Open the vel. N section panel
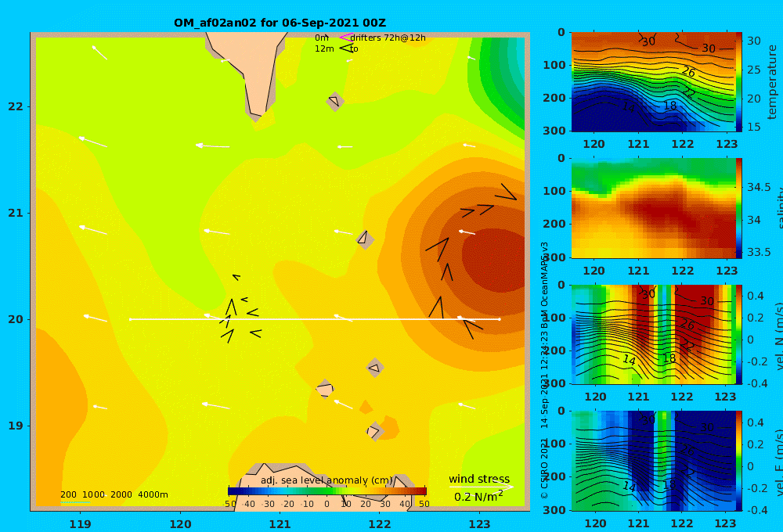 click(653, 334)
